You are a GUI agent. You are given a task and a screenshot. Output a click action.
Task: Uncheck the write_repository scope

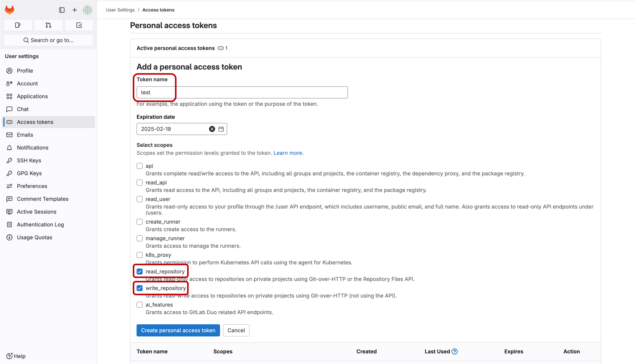(x=140, y=288)
